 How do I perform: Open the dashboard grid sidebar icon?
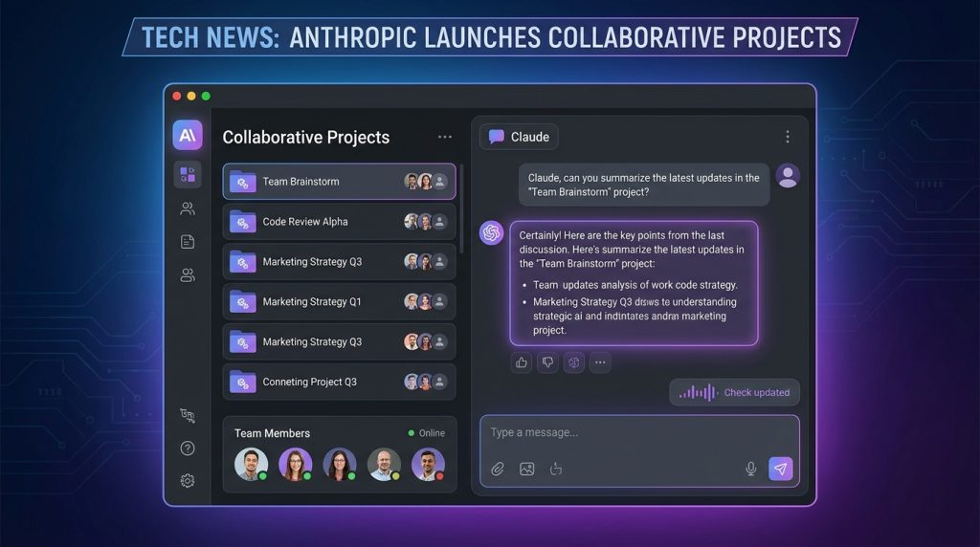click(x=188, y=174)
